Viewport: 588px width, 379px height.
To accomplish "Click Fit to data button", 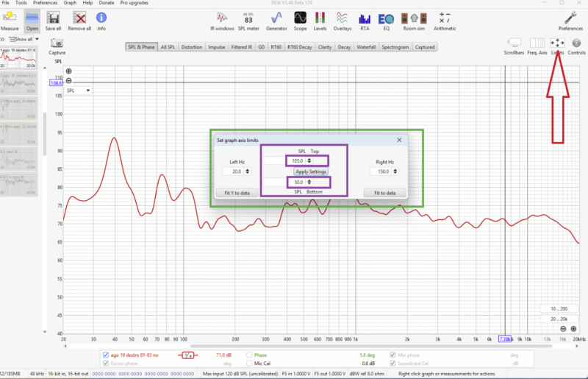I will (x=384, y=193).
